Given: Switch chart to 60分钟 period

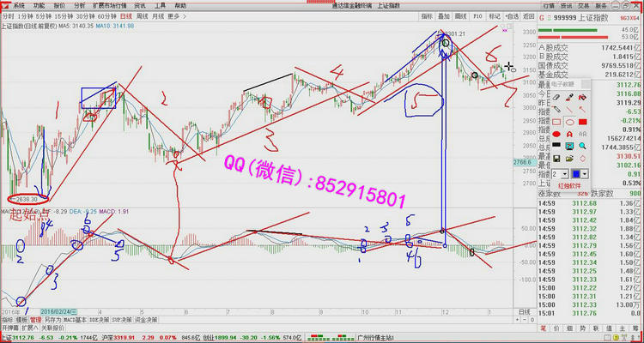Looking at the screenshot, I should point(106,15).
